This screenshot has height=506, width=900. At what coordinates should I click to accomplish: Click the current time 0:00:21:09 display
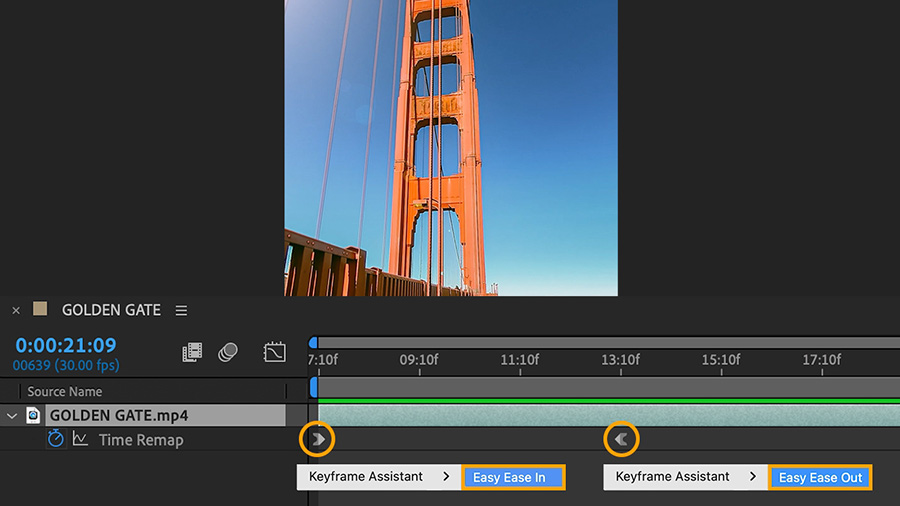coord(65,345)
